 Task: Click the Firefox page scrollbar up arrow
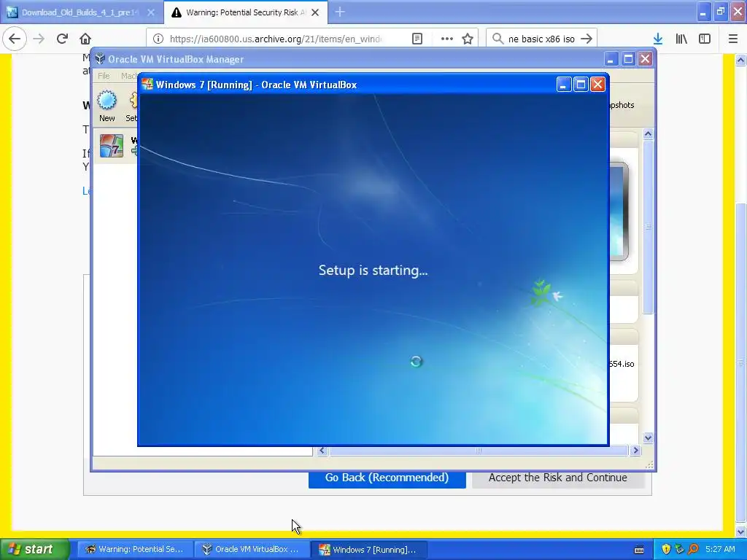tap(740, 60)
